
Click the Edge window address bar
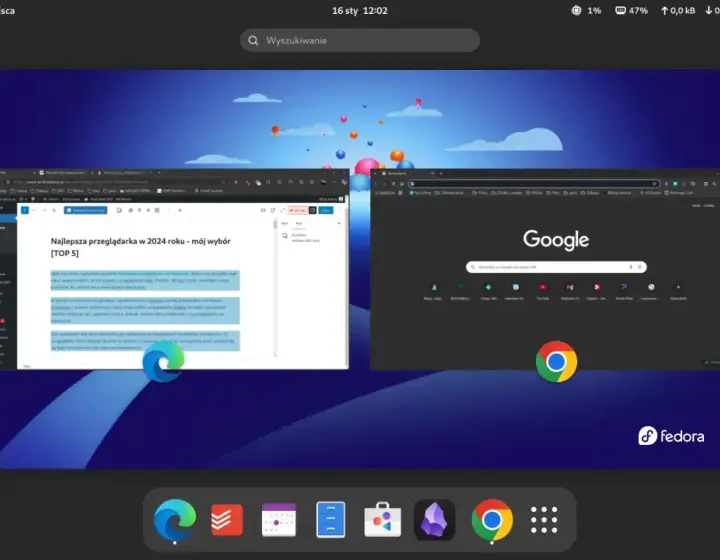pos(115,182)
